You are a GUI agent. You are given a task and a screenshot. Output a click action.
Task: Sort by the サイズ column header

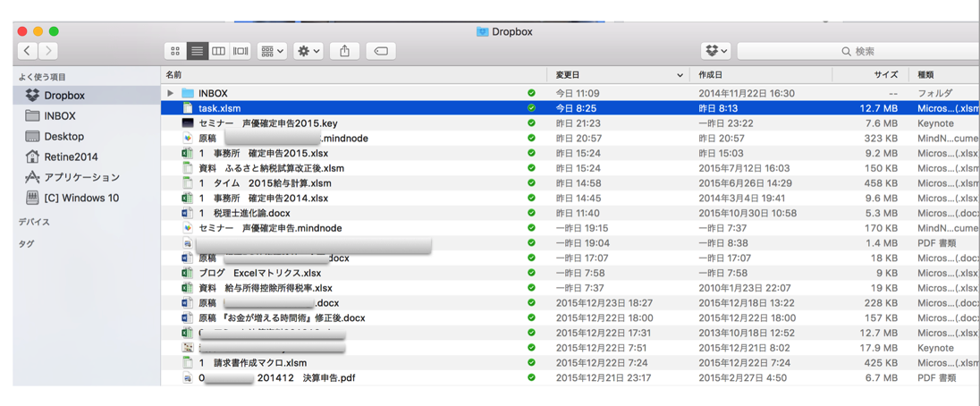tap(870, 75)
